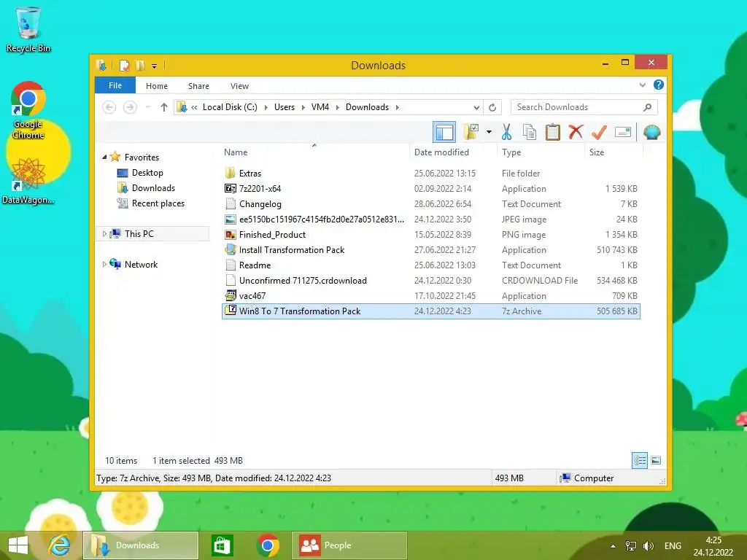This screenshot has height=560, width=747.
Task: Open dropdown arrow next to folder options icon
Action: pyautogui.click(x=489, y=132)
